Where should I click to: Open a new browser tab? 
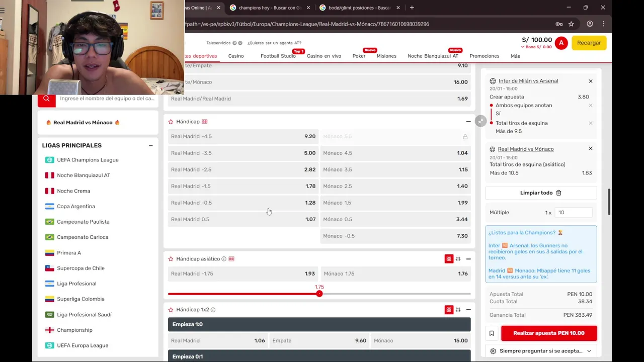(x=412, y=8)
